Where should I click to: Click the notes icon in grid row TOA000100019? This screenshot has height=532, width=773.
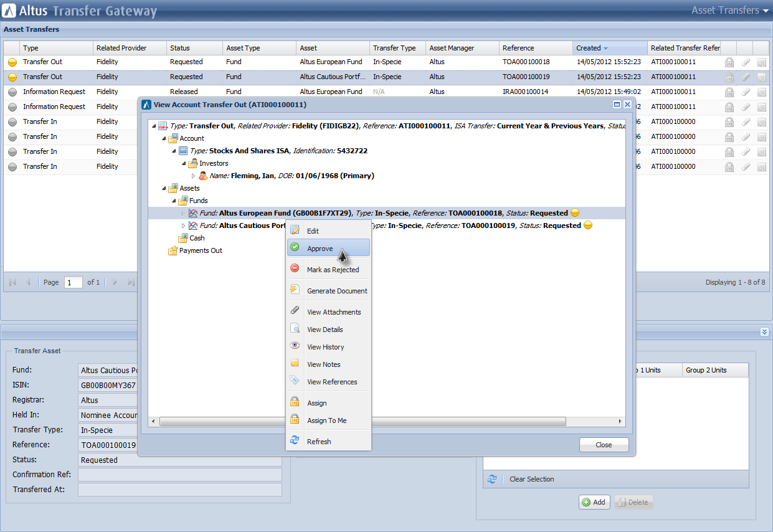[x=761, y=77]
